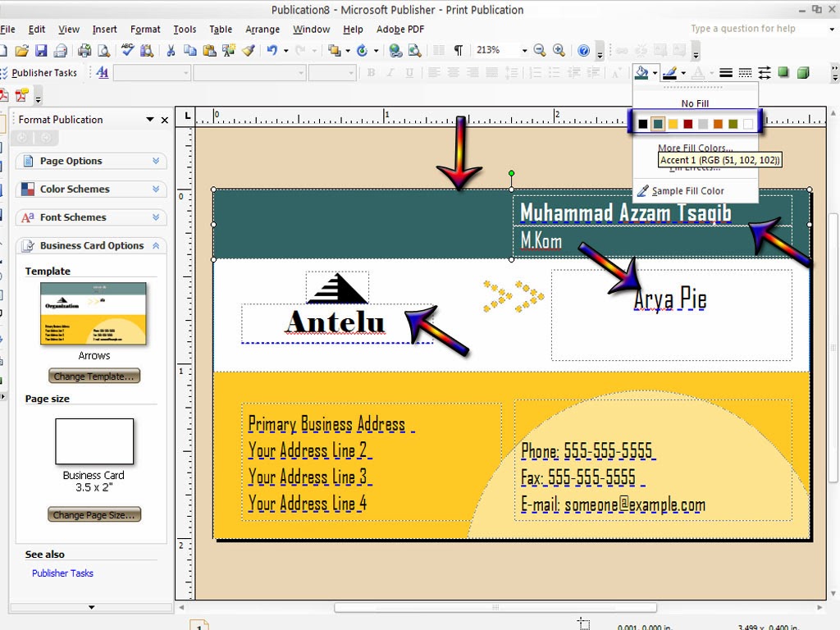
Task: Select No Fill in the fill menu
Action: coord(695,103)
